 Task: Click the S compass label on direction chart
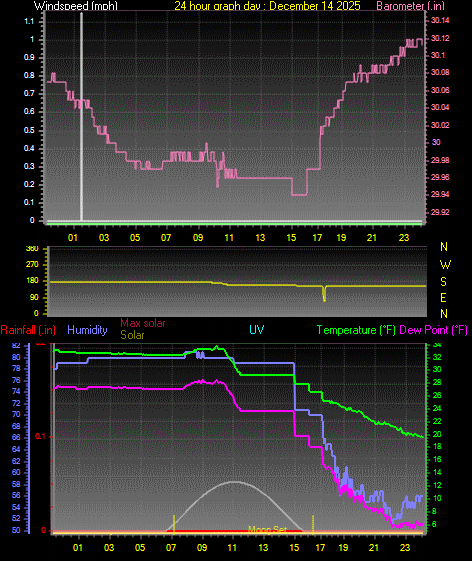443,282
